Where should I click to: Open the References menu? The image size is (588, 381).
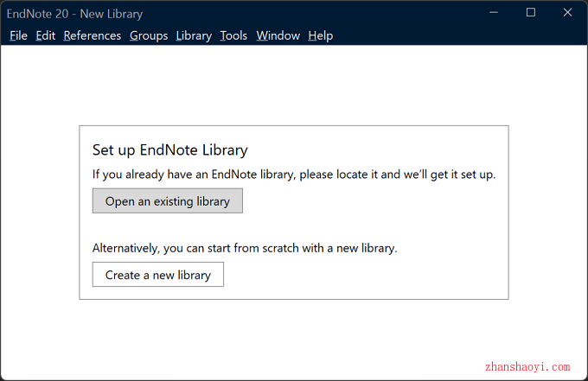93,35
